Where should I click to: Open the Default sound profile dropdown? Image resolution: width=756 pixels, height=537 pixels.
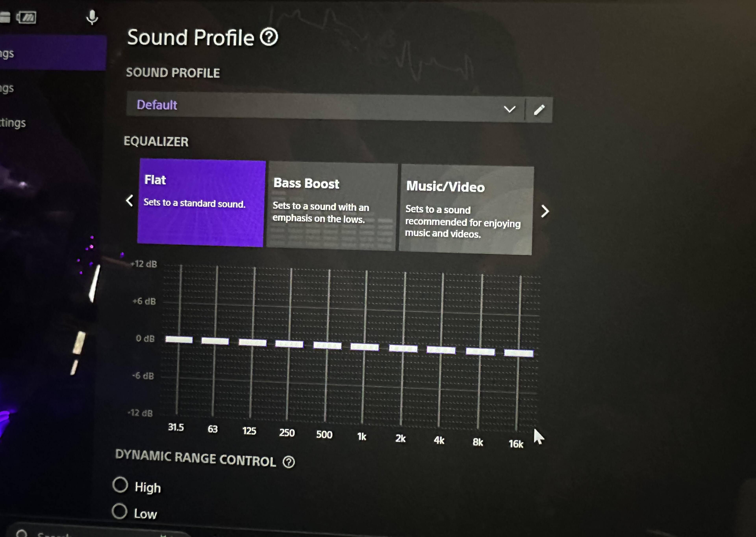(x=314, y=107)
